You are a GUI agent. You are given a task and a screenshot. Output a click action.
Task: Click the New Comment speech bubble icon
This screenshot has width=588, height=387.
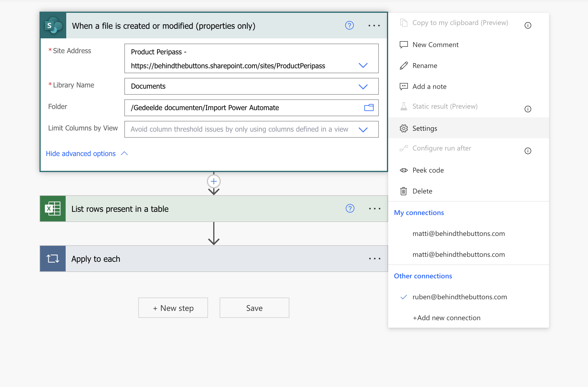click(404, 45)
